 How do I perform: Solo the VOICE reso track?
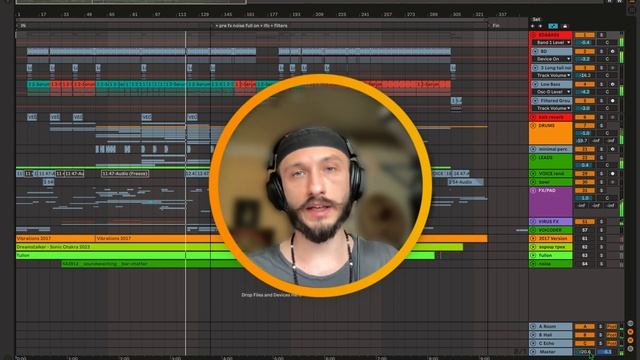click(x=601, y=173)
